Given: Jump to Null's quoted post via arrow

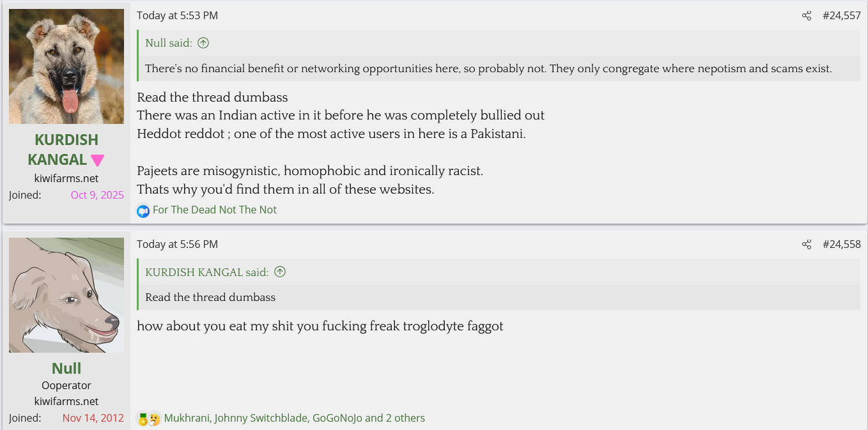Looking at the screenshot, I should [203, 43].
